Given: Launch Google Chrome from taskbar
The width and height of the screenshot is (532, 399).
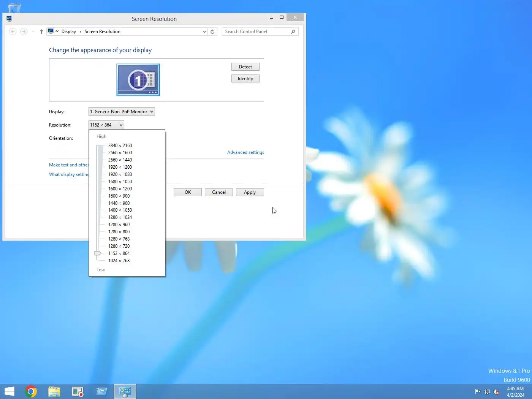Looking at the screenshot, I should click(x=31, y=391).
